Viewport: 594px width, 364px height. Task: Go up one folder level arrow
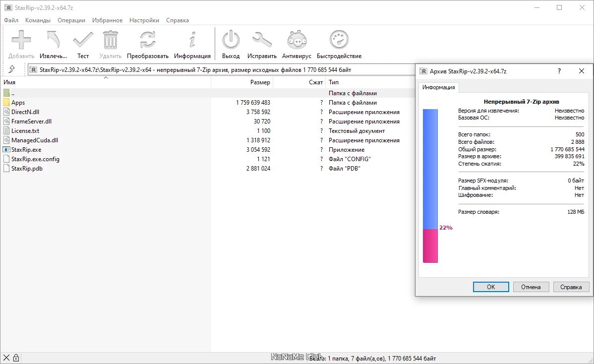[x=12, y=69]
